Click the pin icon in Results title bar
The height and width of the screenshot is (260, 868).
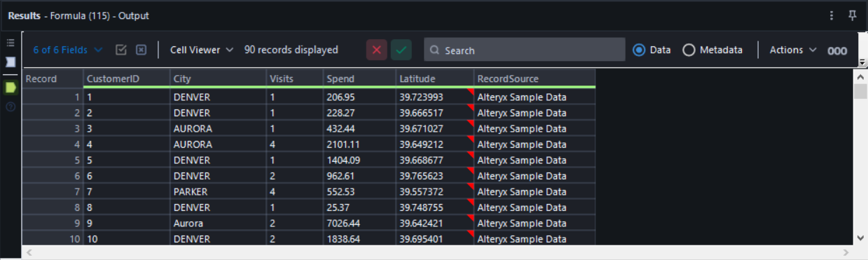(853, 15)
